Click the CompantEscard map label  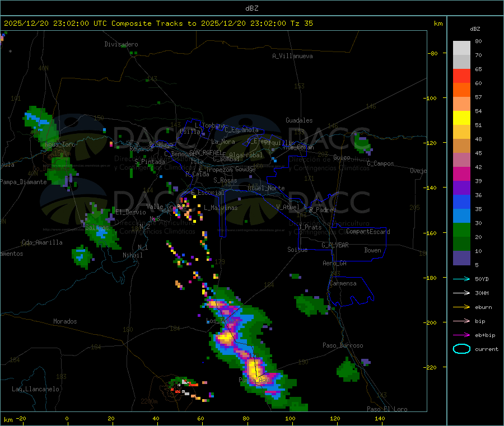pos(368,231)
